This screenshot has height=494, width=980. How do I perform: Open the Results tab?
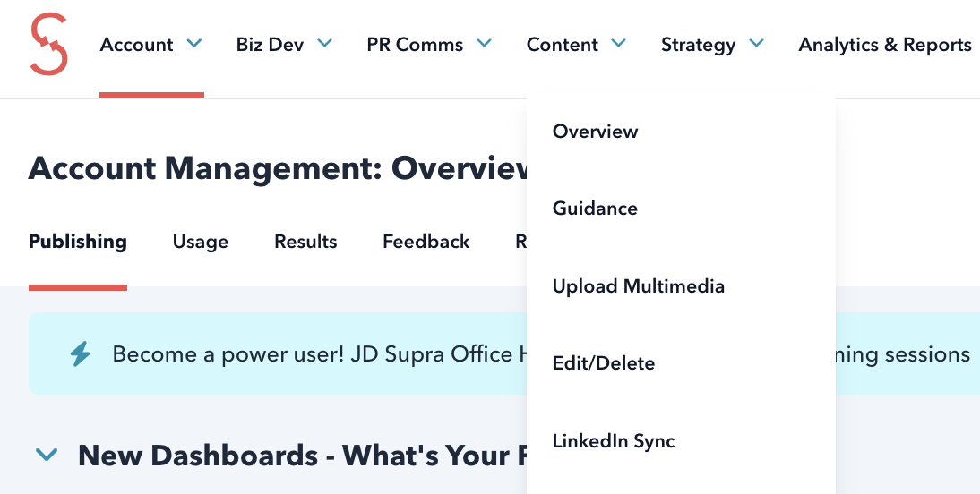(x=305, y=242)
